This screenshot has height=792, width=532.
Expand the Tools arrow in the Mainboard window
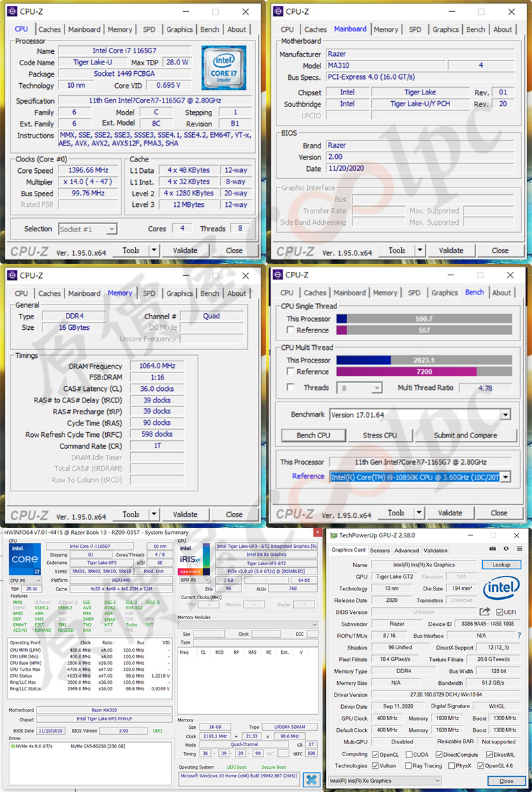(x=420, y=251)
